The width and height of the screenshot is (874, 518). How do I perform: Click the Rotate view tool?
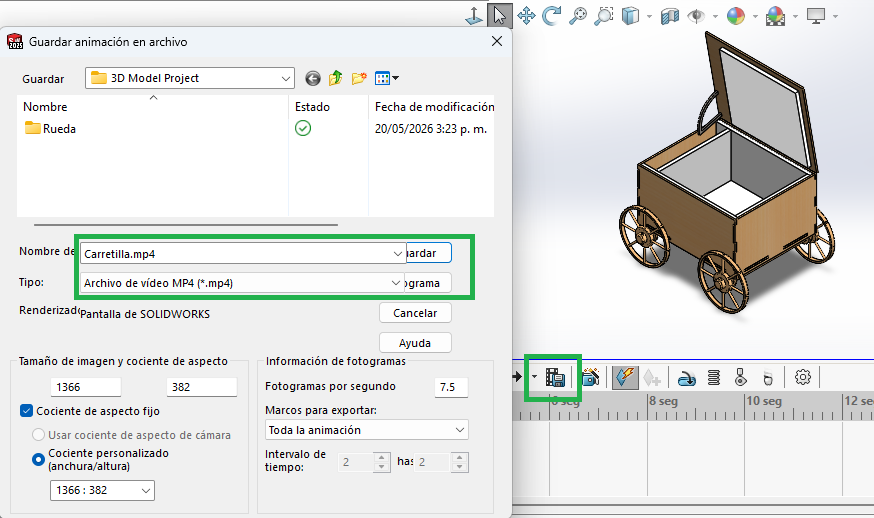tap(551, 16)
